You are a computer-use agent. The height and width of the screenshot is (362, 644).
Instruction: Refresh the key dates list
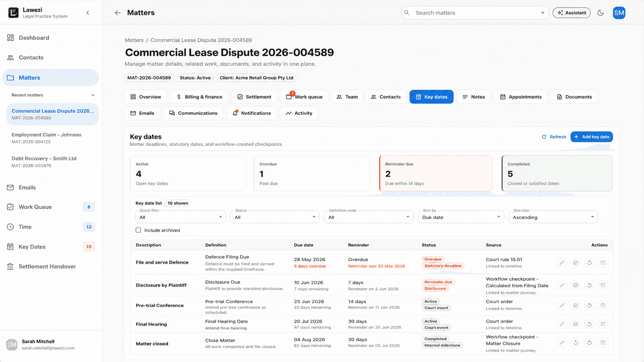click(554, 137)
